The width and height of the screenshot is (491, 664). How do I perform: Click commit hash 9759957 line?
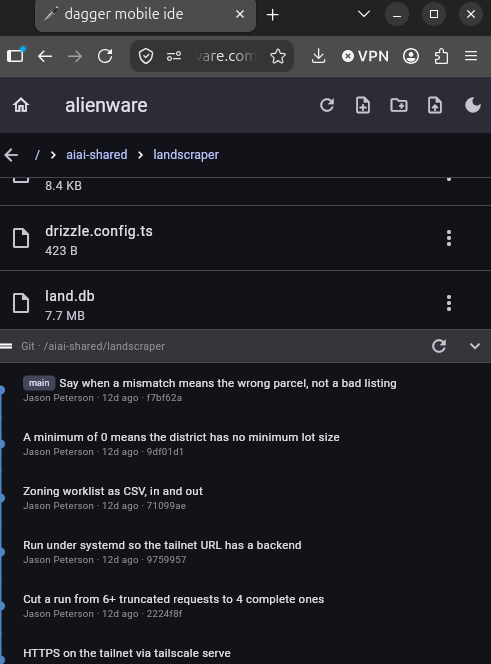pyautogui.click(x=105, y=560)
